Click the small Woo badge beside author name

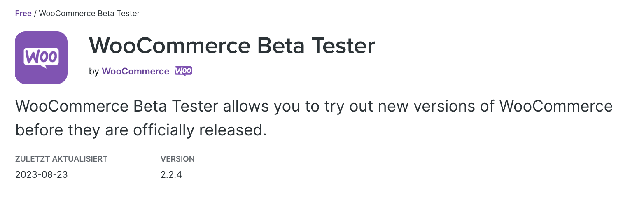click(x=183, y=71)
